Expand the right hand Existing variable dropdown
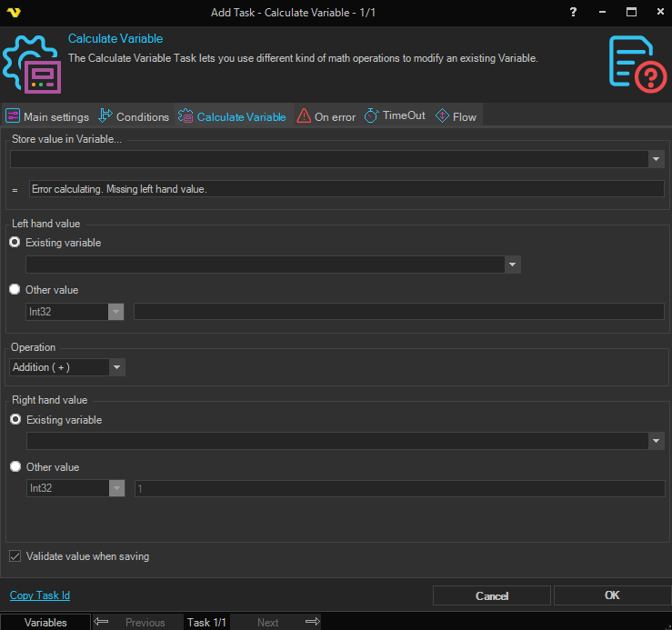Screen dimensions: 672x630 [656, 441]
